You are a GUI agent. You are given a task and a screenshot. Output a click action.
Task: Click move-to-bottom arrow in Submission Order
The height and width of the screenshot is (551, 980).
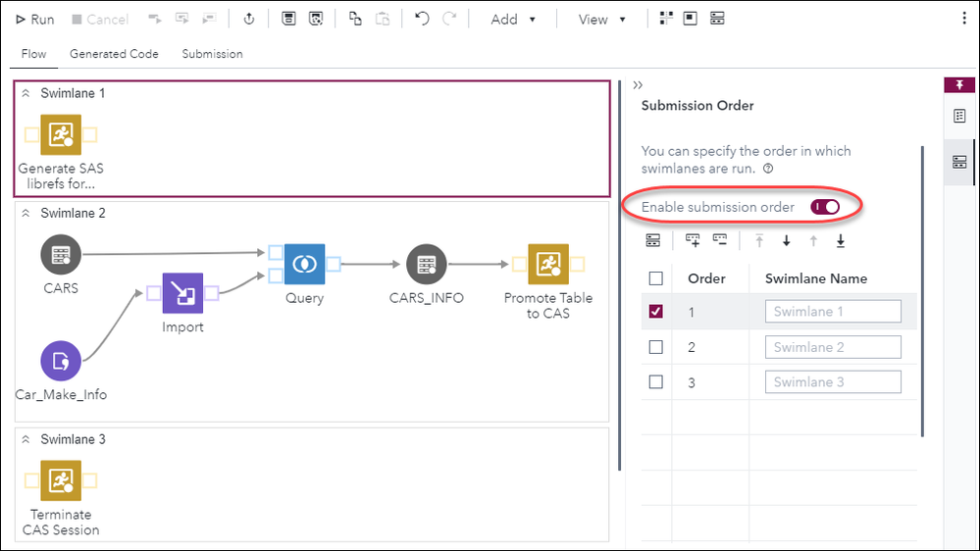841,241
